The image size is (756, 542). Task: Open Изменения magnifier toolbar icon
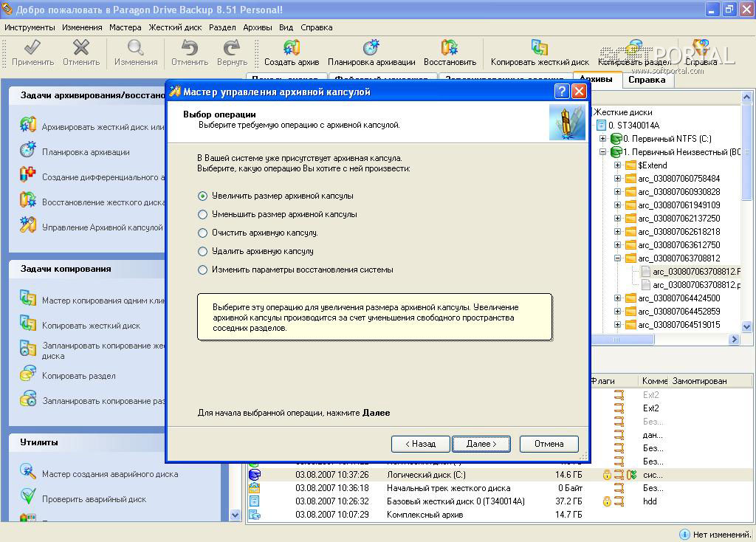(x=136, y=47)
